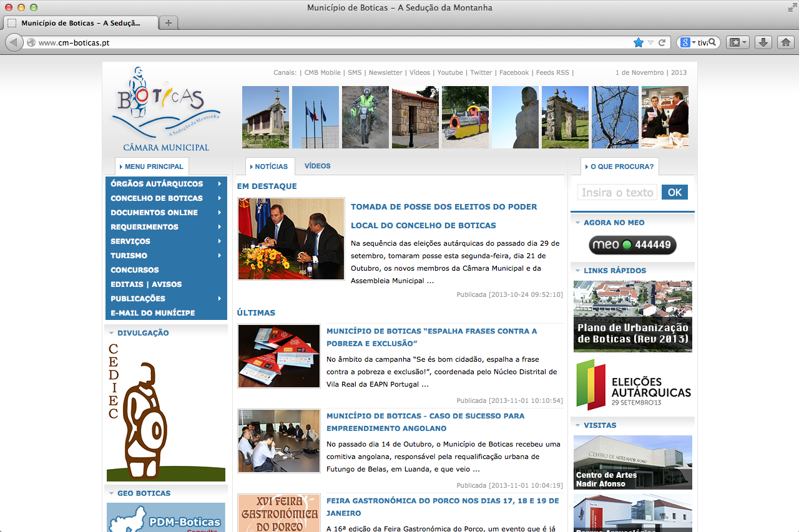
Task: Click the motorcycle rider header photo
Action: click(x=365, y=117)
